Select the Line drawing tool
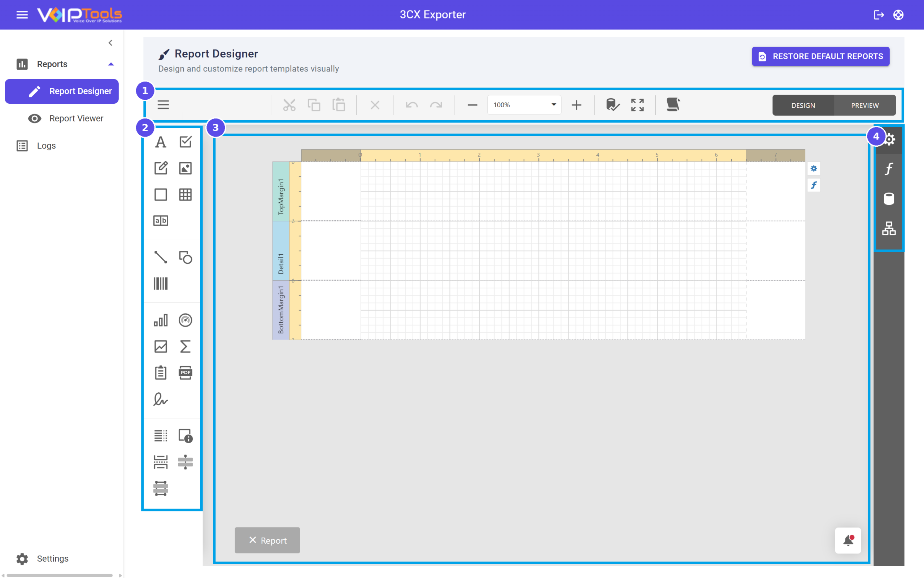924x578 pixels. point(161,257)
